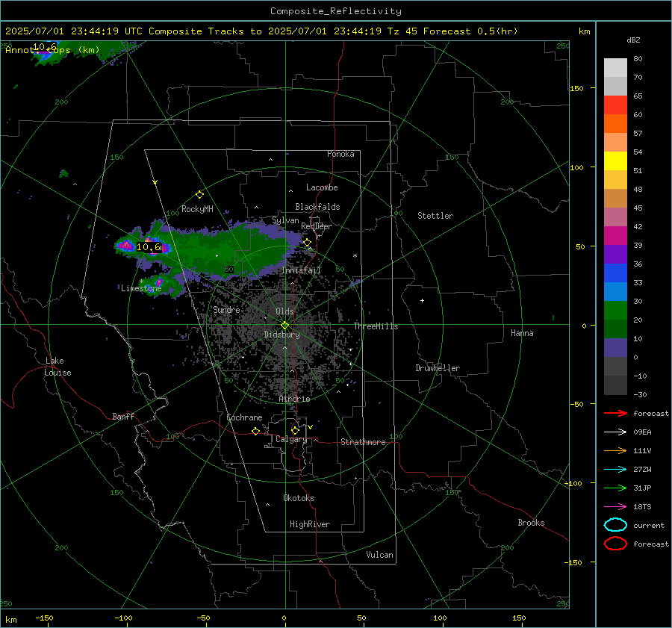The image size is (672, 628).
Task: Click the Stettler city label
Action: [x=435, y=216]
